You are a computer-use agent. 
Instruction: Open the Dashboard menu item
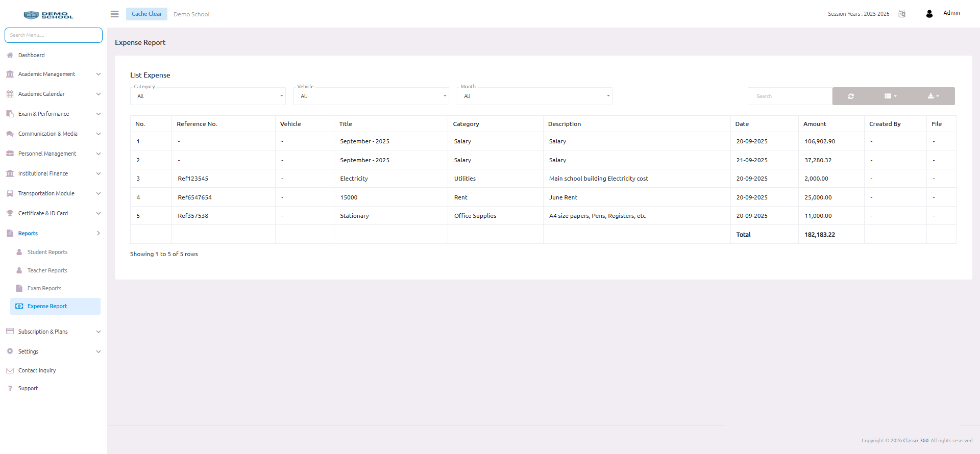coord(31,55)
